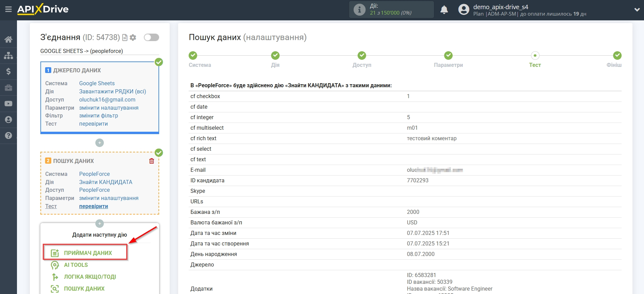The height and width of the screenshot is (294, 644).
Task: Open the oluchuk16@gmail.com access link
Action: pyautogui.click(x=107, y=99)
